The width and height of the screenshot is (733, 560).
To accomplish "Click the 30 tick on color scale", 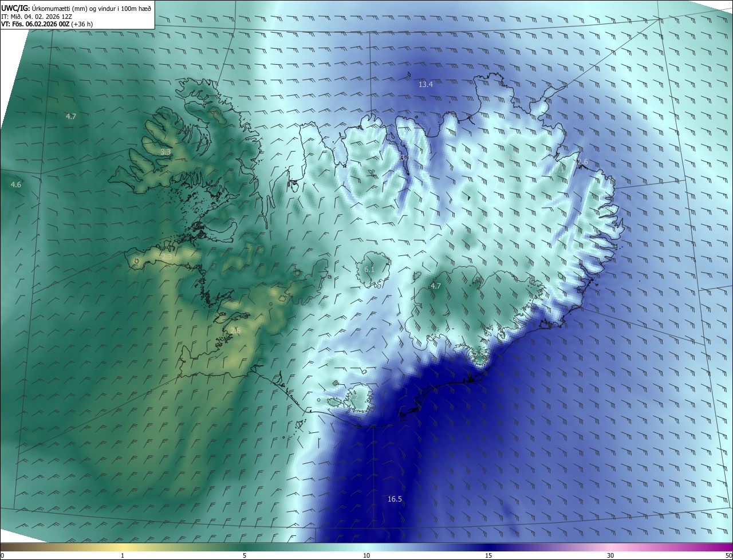I will (x=610, y=555).
